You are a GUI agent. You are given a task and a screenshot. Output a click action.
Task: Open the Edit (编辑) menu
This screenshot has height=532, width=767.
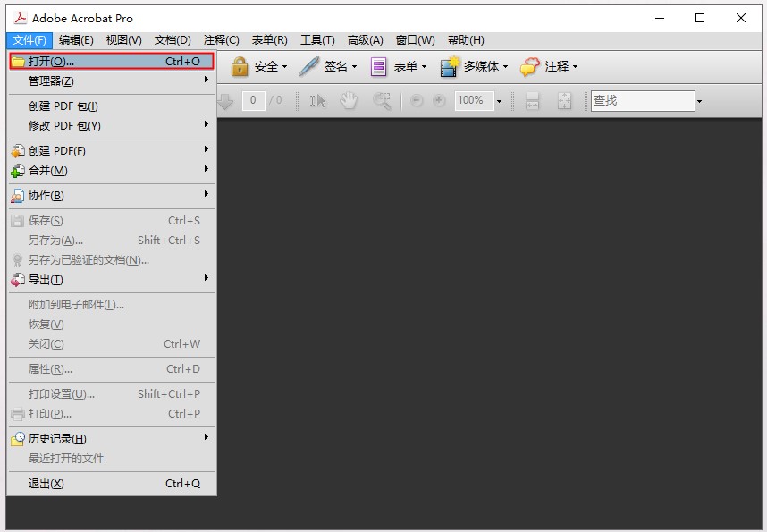click(76, 39)
